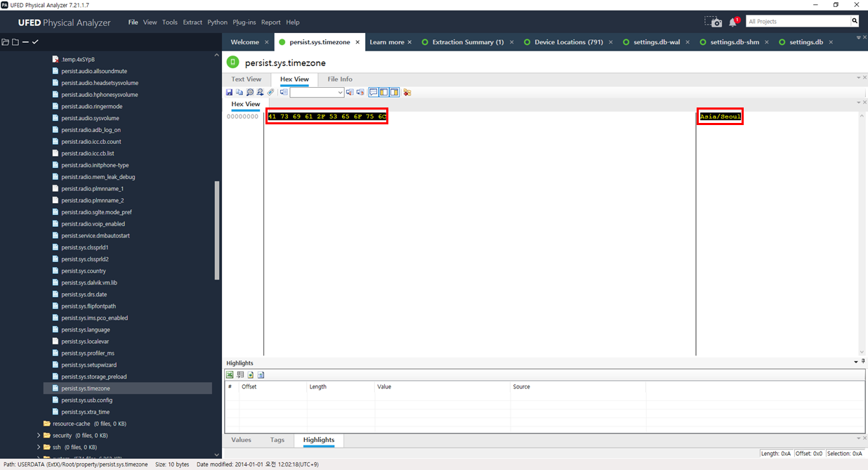
Task: Select the .temp.4xSYpB file
Action: point(77,59)
